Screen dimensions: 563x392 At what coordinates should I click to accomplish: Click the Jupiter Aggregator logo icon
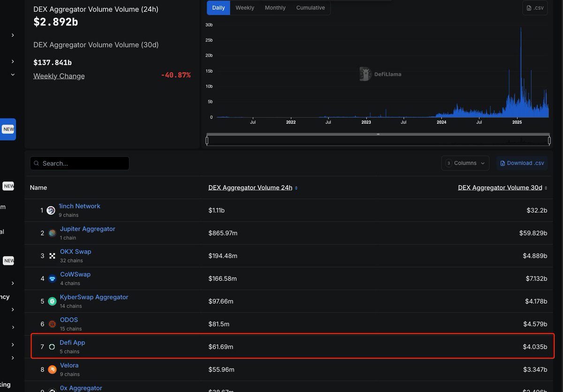pos(52,233)
